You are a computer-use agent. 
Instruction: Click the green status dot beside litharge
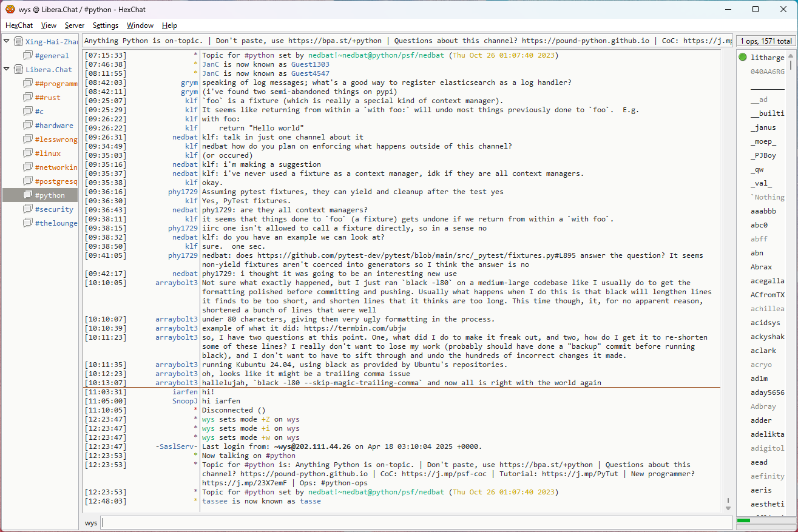[743, 58]
